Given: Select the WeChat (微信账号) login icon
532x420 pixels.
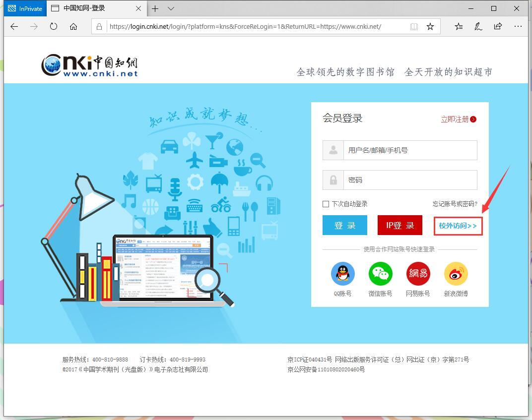Looking at the screenshot, I should [x=380, y=273].
